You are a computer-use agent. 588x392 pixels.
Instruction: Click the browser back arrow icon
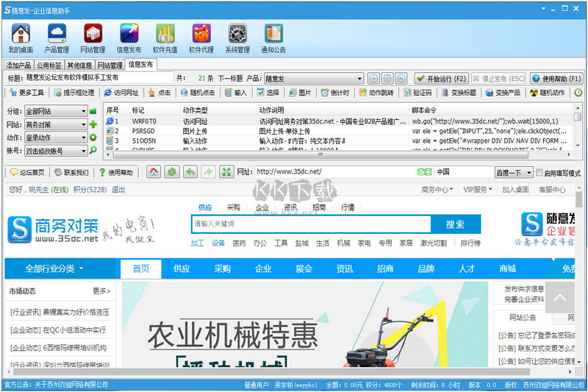pyautogui.click(x=190, y=172)
